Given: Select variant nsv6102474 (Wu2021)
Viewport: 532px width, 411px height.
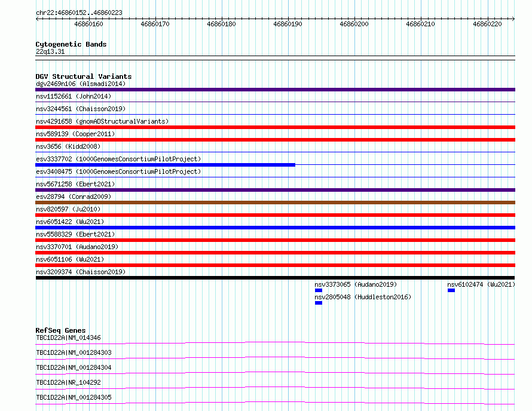Looking at the screenshot, I should click(481, 284).
